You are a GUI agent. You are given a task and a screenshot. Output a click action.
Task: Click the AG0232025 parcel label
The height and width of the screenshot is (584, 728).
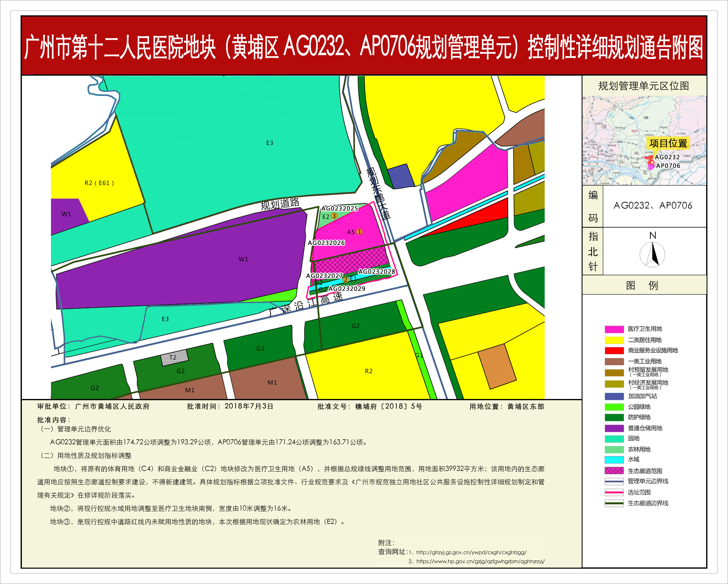[x=339, y=208]
